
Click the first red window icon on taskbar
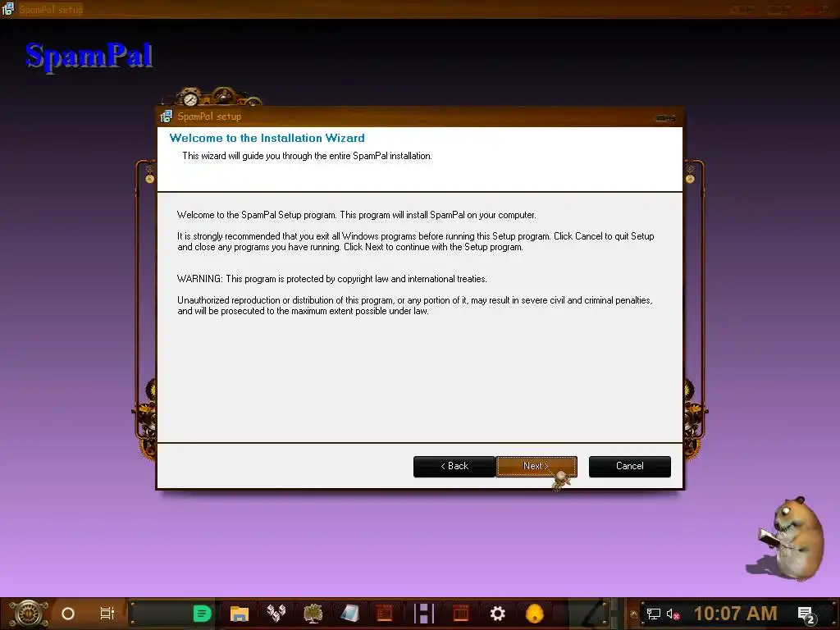point(385,614)
